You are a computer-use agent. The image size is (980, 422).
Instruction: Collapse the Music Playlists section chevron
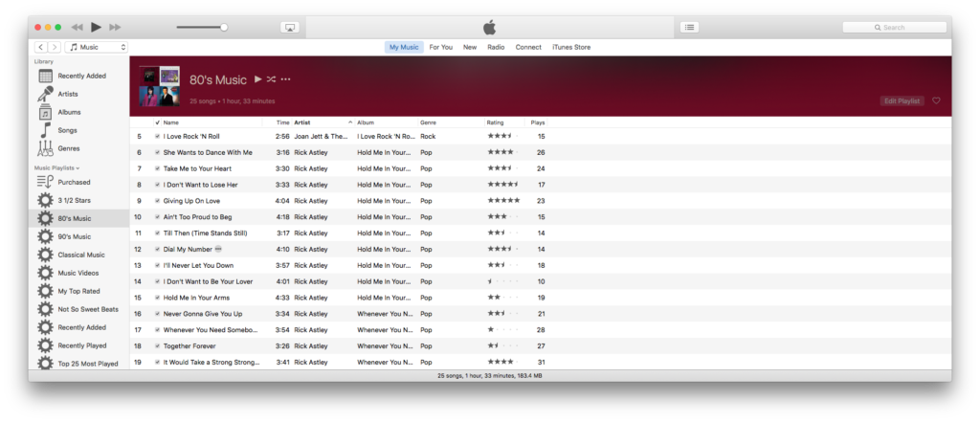tap(78, 168)
